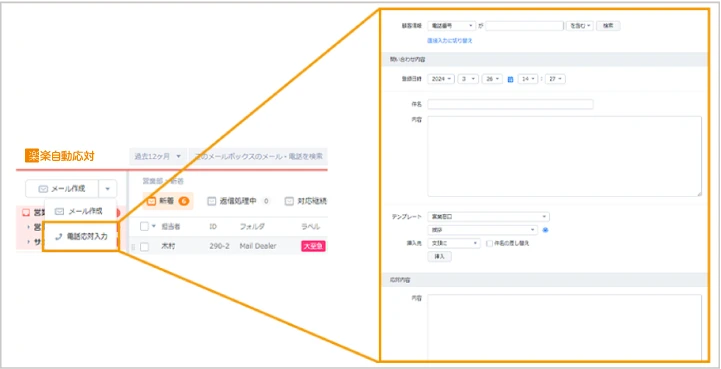This screenshot has width=721, height=369.
Task: Open the minute dropdown showing 27
Action: (555, 79)
